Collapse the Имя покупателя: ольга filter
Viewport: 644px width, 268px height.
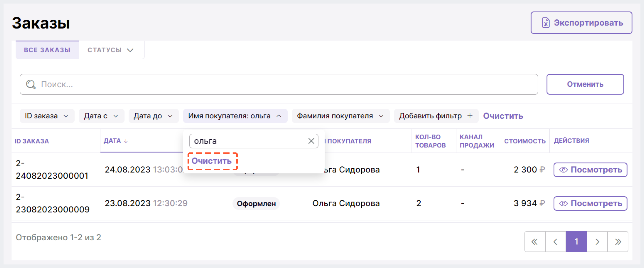[235, 116]
